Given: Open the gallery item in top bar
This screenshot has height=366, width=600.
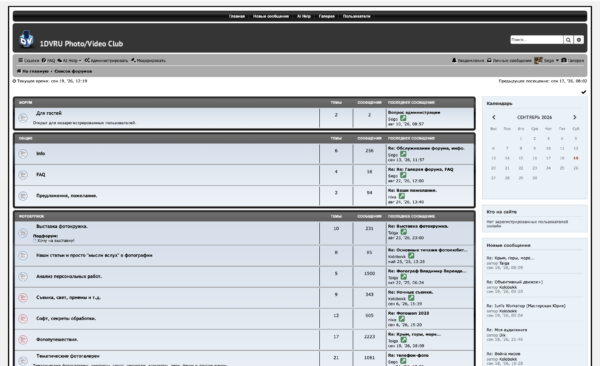Looking at the screenshot, I should [x=326, y=16].
